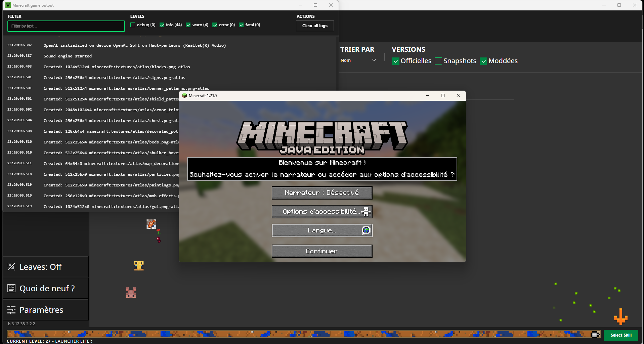
Task: Minimize the launcher window behind
Action: 604,5
